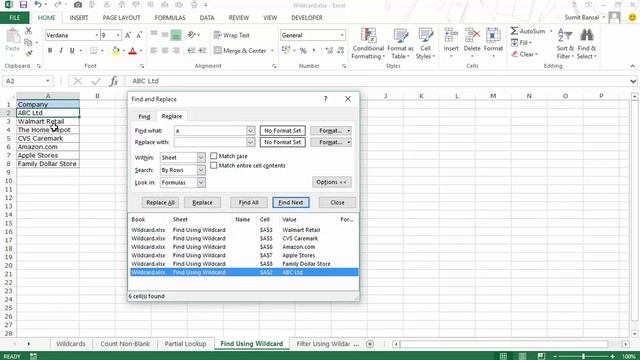Open the font size dropdown
Image resolution: width=640 pixels, height=360 pixels.
pyautogui.click(x=118, y=36)
